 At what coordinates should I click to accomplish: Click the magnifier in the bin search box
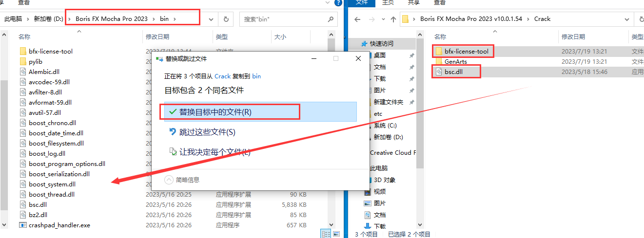pyautogui.click(x=331, y=19)
